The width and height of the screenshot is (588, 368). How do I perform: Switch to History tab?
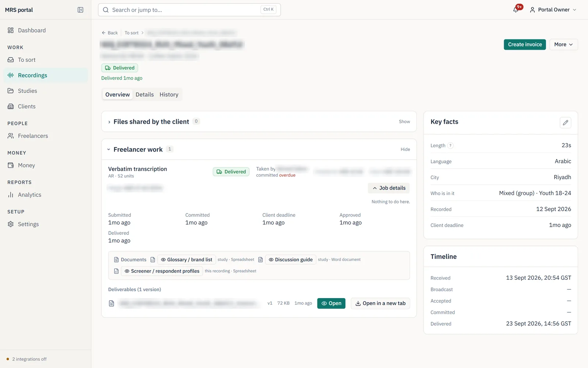169,95
